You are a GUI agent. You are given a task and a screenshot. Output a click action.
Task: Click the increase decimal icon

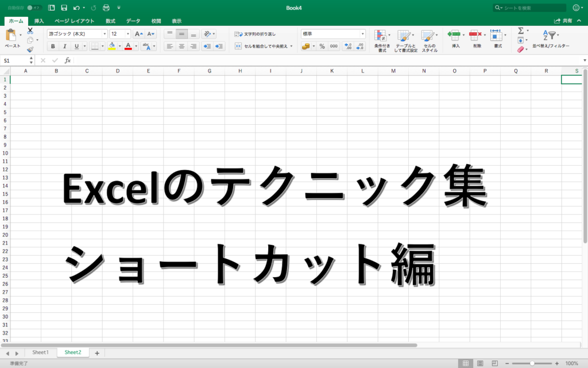coord(349,46)
